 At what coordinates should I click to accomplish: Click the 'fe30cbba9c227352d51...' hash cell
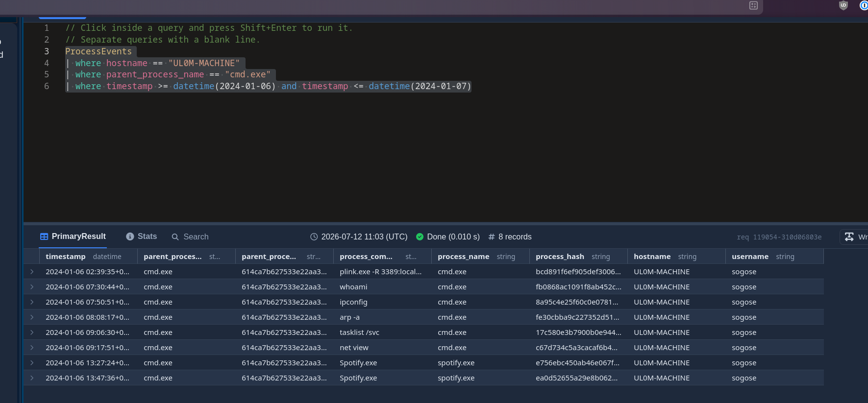pyautogui.click(x=577, y=317)
